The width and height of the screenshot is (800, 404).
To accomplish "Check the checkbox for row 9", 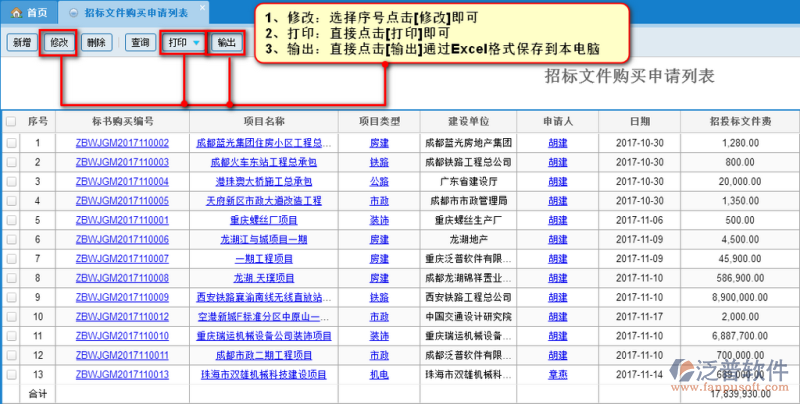I will [x=11, y=297].
